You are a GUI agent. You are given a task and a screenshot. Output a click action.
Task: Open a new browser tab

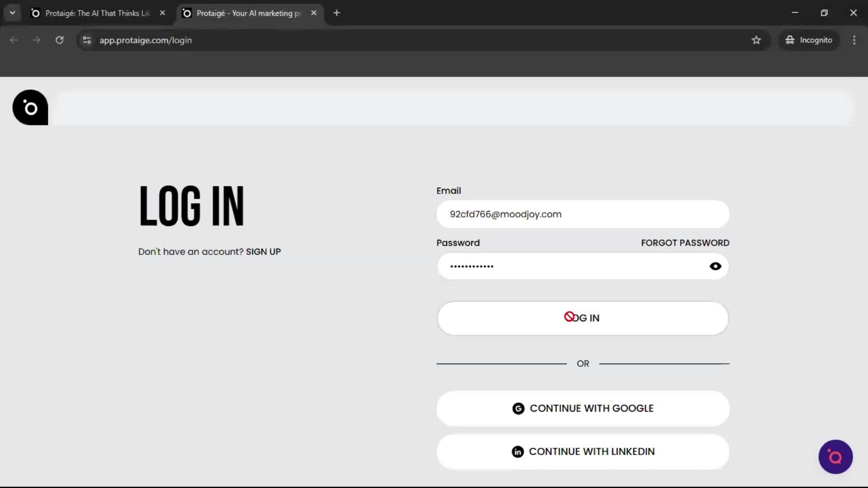coord(336,13)
